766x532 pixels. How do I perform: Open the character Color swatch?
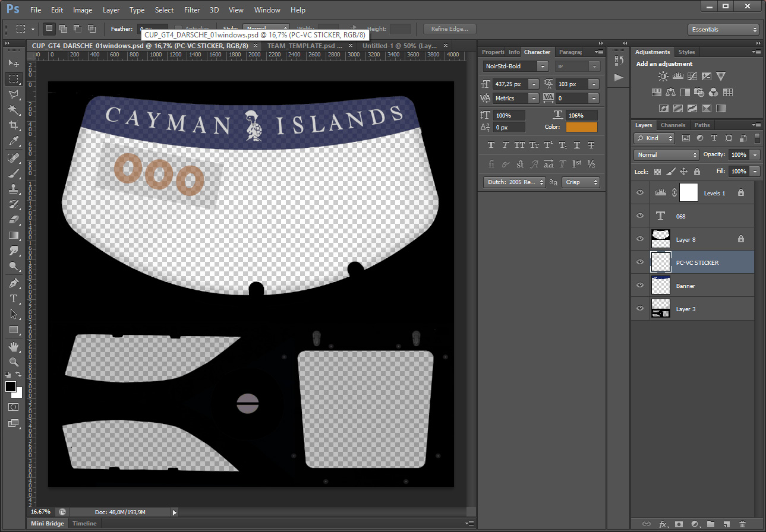click(582, 127)
